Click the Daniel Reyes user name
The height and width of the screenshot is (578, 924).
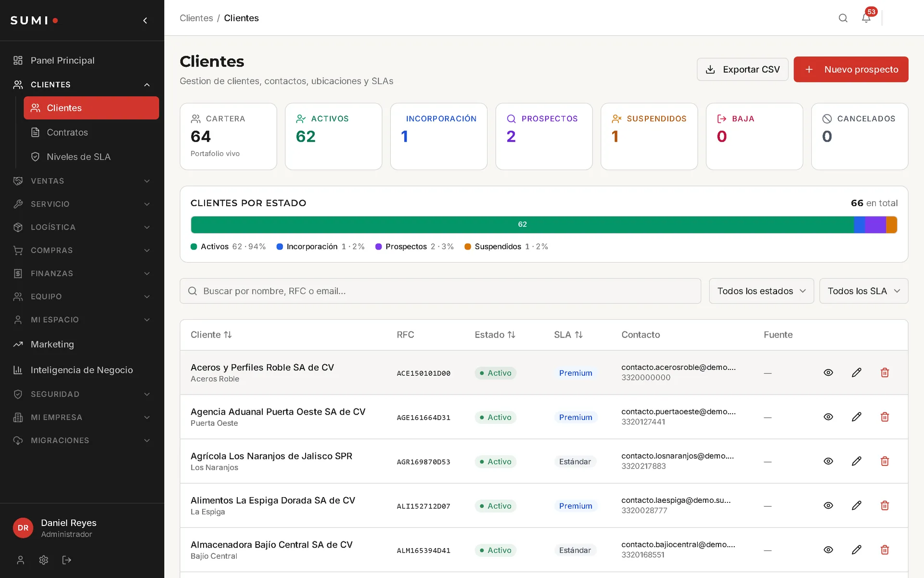(x=69, y=523)
